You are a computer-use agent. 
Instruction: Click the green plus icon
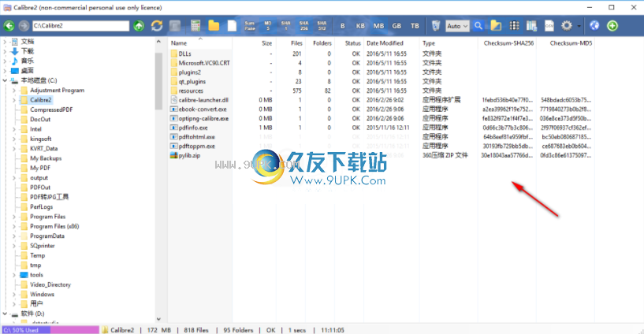tap(612, 26)
